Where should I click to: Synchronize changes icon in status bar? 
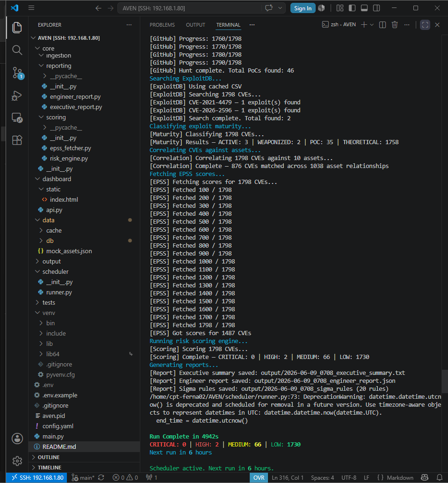pos(101,478)
